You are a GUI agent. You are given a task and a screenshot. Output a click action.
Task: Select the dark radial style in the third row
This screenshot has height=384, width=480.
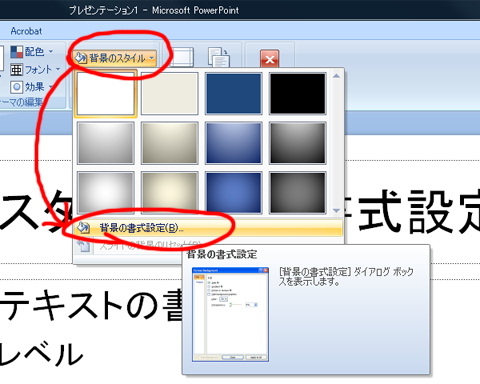click(297, 192)
